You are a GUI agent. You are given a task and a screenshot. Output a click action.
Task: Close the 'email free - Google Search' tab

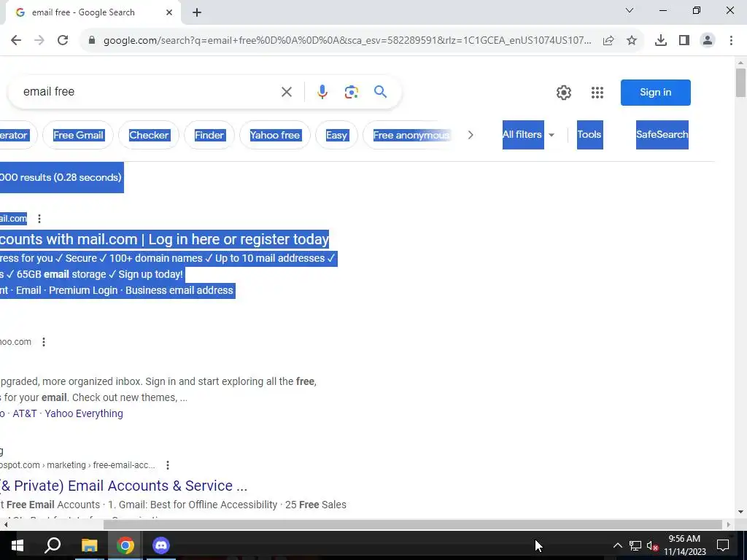pos(169,12)
